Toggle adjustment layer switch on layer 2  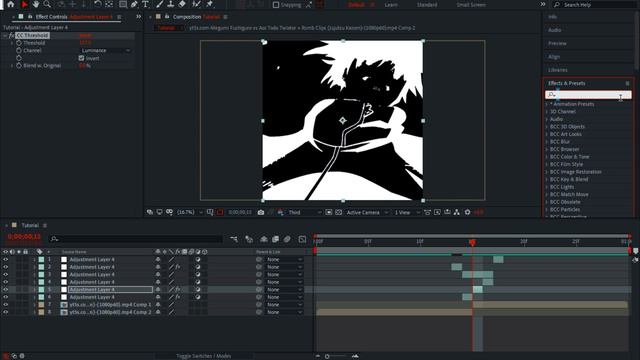point(198,267)
